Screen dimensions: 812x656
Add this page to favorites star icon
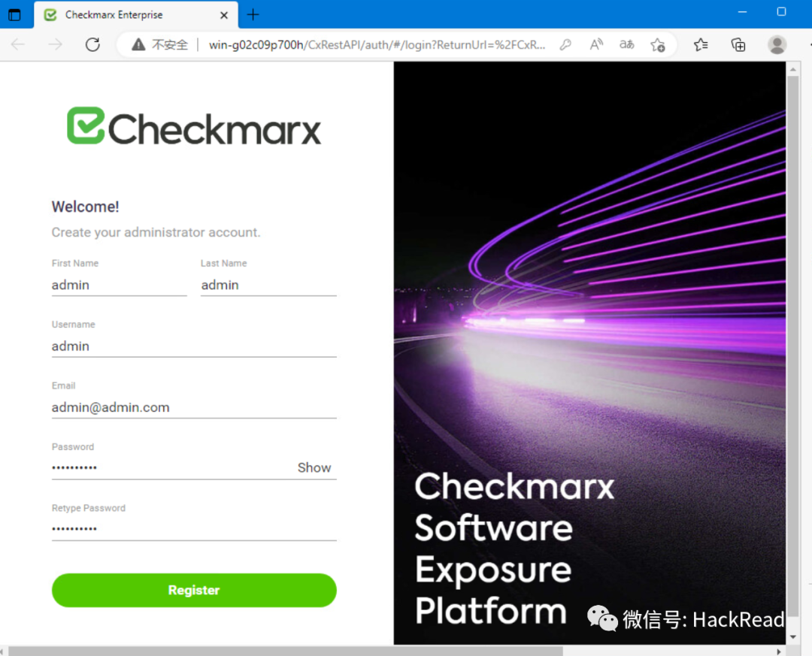[658, 45]
